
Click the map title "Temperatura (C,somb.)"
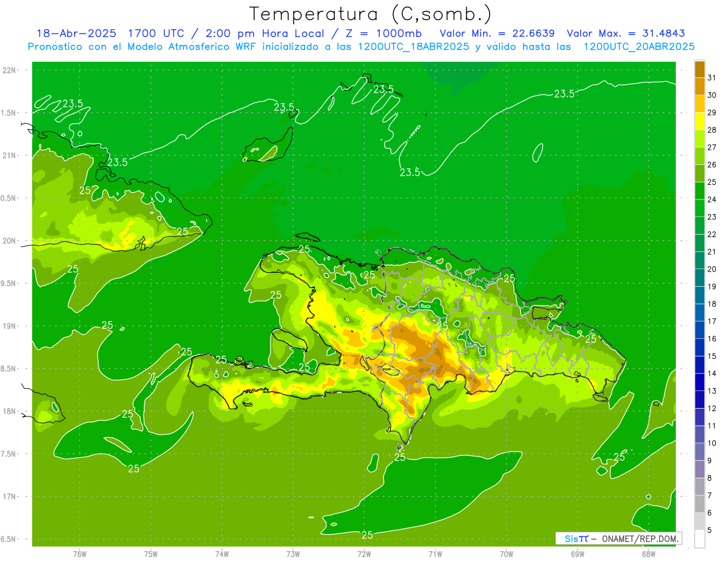(371, 14)
